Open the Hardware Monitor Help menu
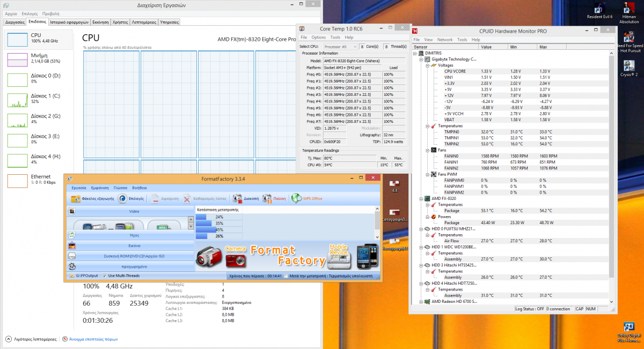The width and height of the screenshot is (644, 349). [x=475, y=40]
